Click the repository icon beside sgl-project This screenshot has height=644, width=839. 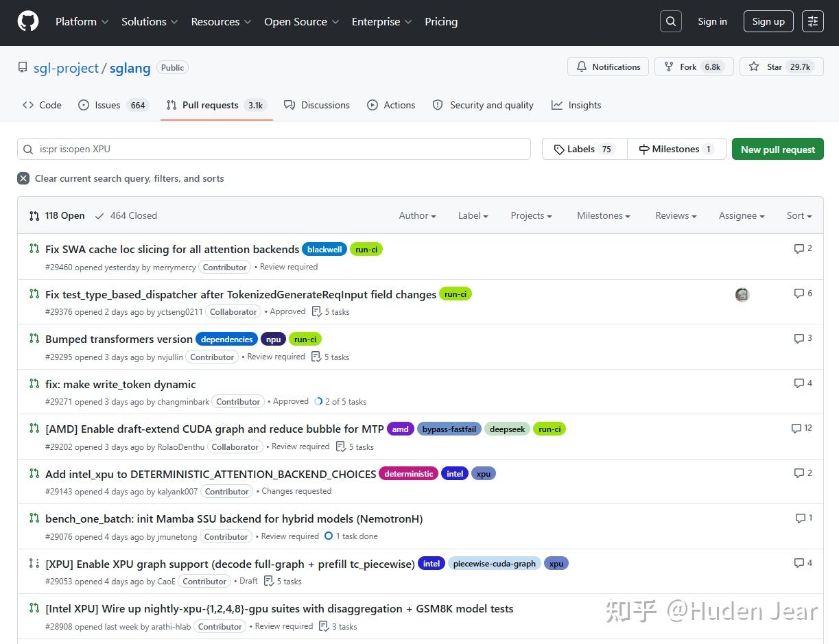click(x=23, y=67)
